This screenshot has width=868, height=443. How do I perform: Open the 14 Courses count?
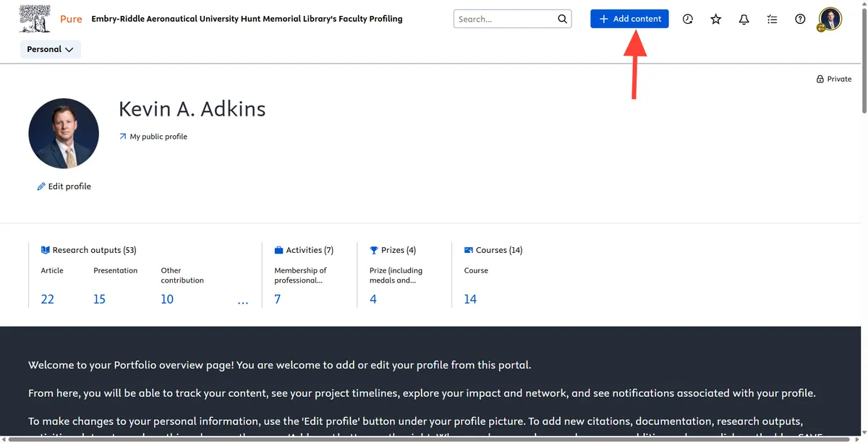[x=470, y=299]
